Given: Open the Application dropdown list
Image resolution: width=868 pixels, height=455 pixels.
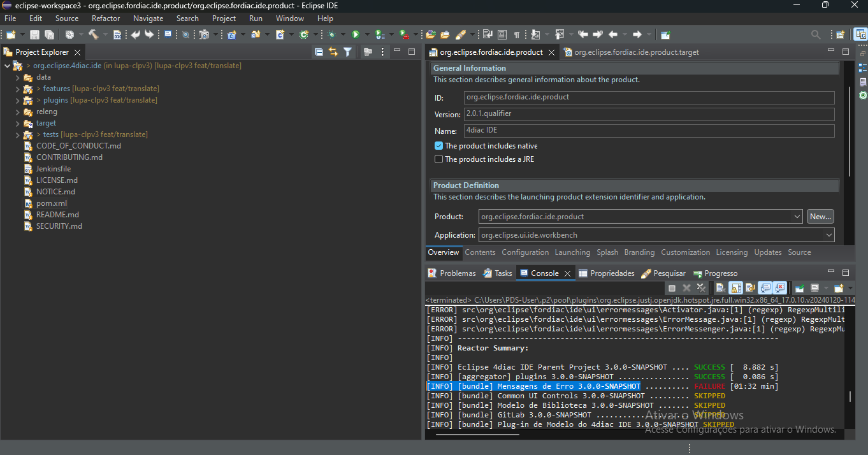Looking at the screenshot, I should (x=828, y=235).
